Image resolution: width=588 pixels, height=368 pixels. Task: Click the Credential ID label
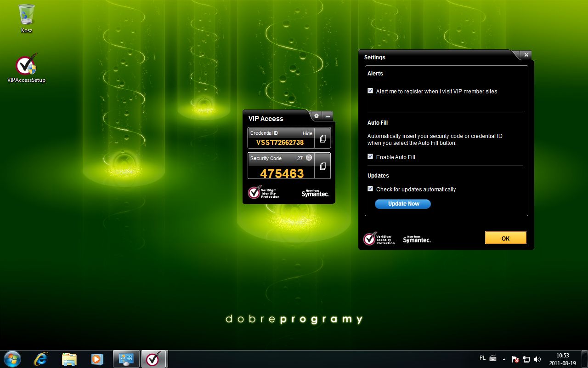coord(264,133)
